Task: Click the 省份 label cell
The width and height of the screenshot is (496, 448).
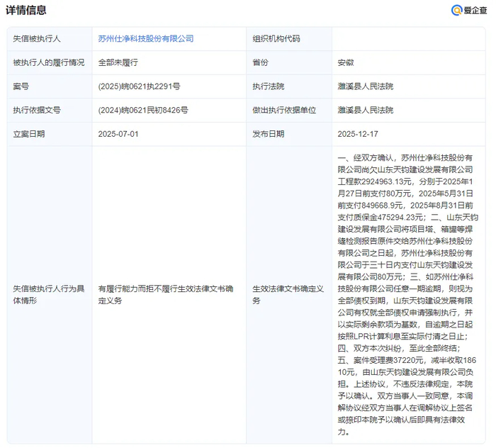Action: pyautogui.click(x=260, y=62)
